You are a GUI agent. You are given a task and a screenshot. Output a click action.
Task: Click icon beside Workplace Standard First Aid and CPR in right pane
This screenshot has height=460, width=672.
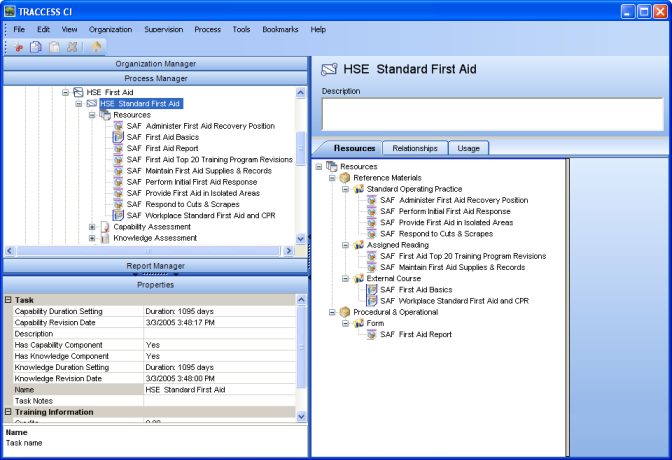(x=372, y=301)
